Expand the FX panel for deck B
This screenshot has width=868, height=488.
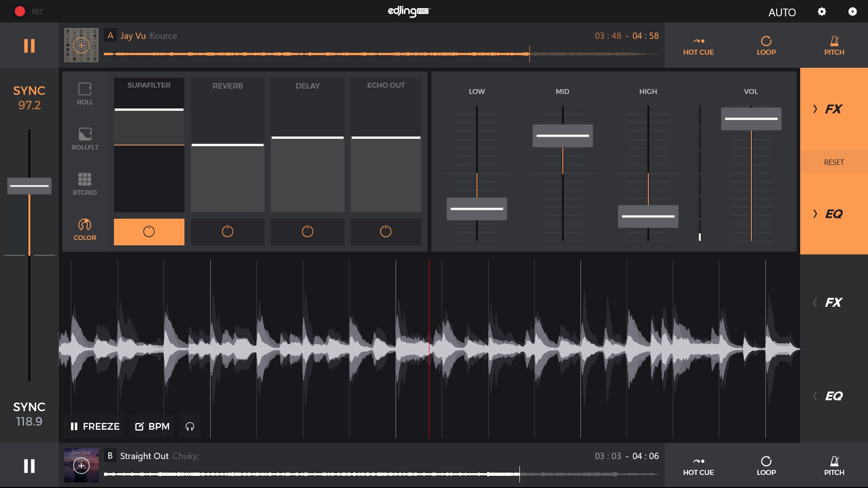point(833,302)
